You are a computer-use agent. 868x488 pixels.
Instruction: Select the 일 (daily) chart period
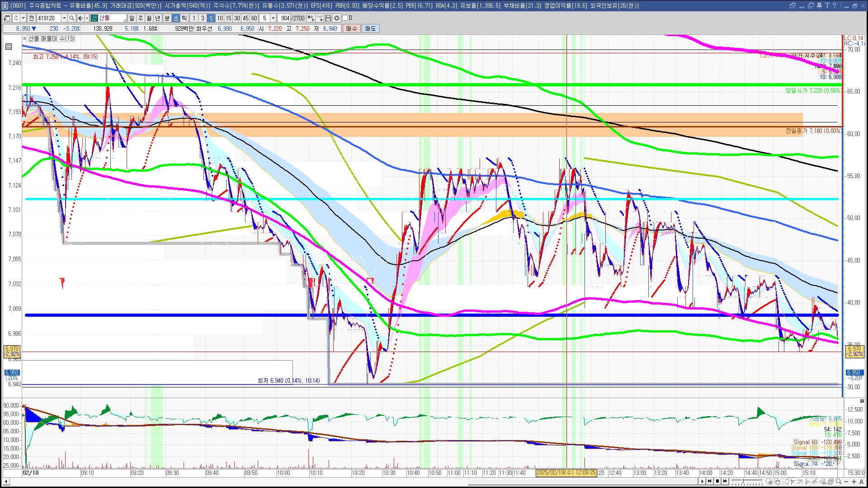pos(132,18)
